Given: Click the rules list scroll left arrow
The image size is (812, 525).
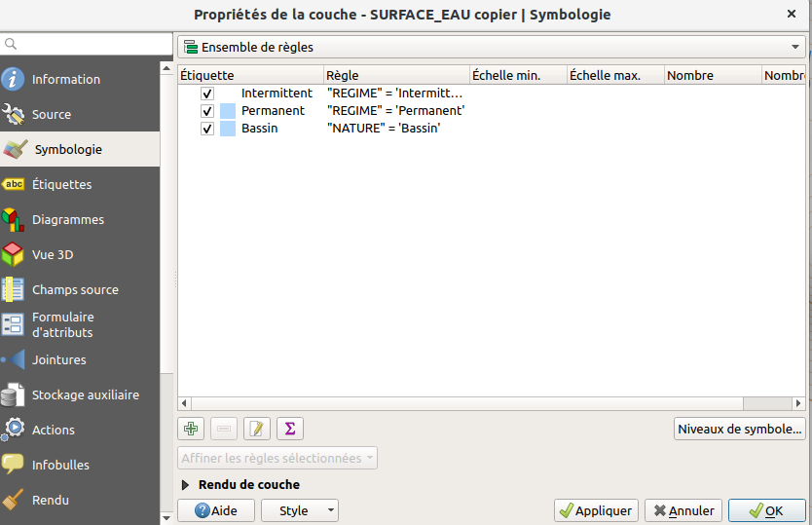Looking at the screenshot, I should pyautogui.click(x=184, y=403).
